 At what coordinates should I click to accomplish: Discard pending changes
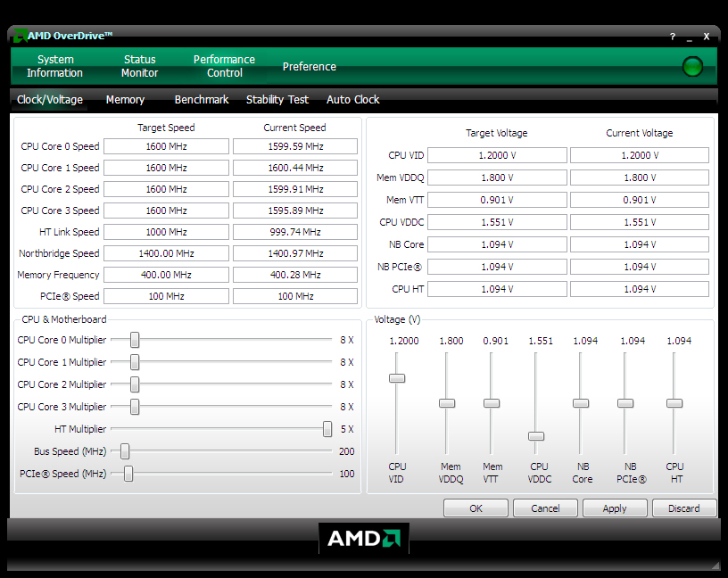pyautogui.click(x=684, y=508)
